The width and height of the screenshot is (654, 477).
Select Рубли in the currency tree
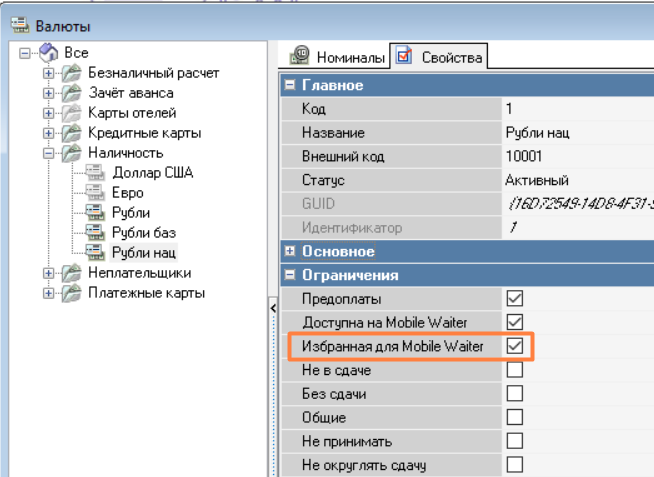pos(130,213)
